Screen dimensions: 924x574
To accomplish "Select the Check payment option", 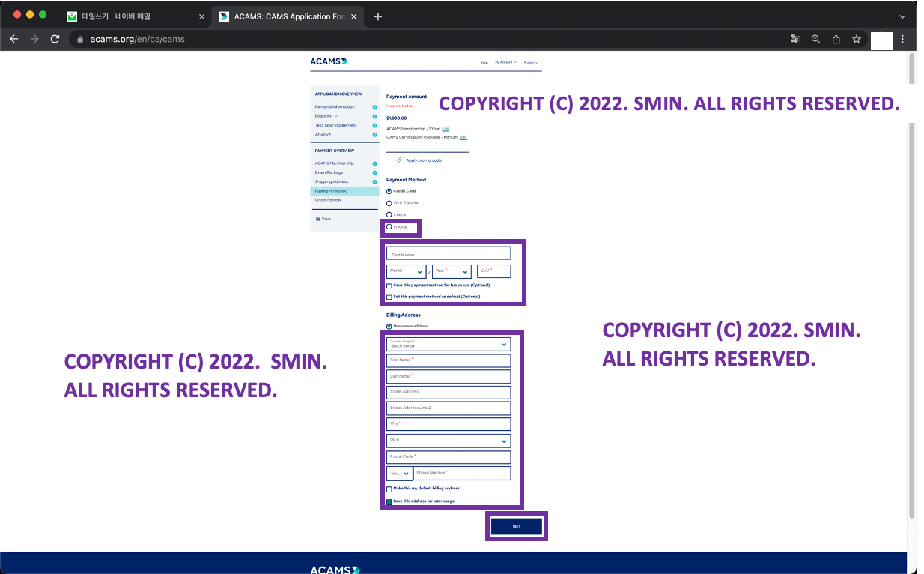I will (x=389, y=215).
